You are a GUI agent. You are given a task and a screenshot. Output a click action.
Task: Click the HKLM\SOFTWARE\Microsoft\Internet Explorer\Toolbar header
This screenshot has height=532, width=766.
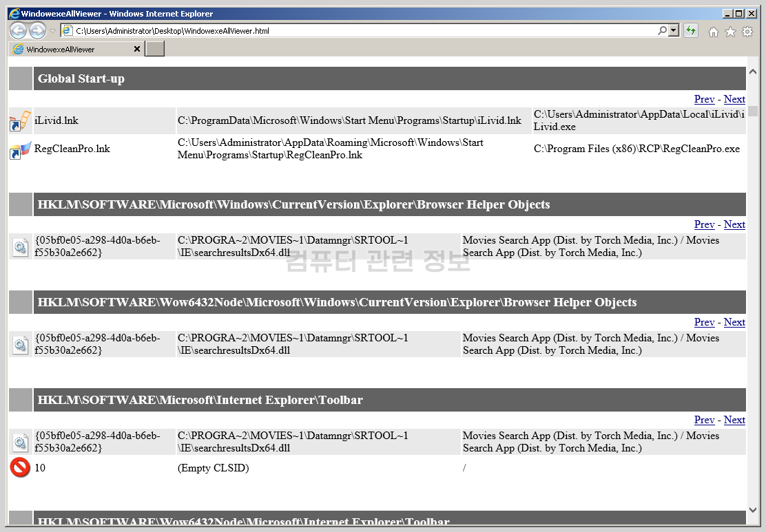pos(389,400)
